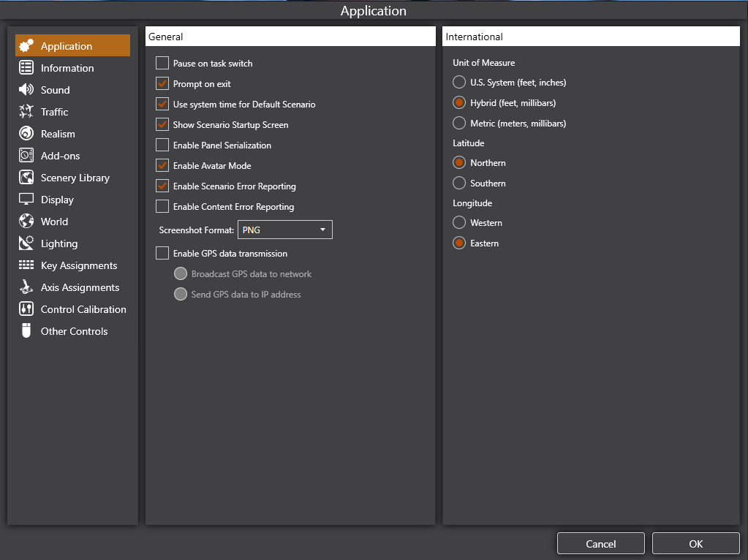Choose Southern latitude radio button
This screenshot has height=560, width=748.
459,183
